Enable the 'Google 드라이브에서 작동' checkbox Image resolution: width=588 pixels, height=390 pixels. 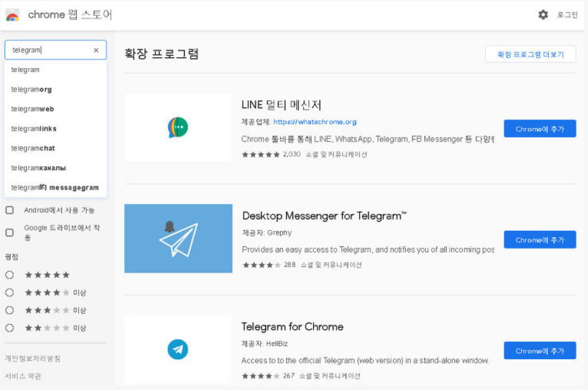[x=10, y=232]
